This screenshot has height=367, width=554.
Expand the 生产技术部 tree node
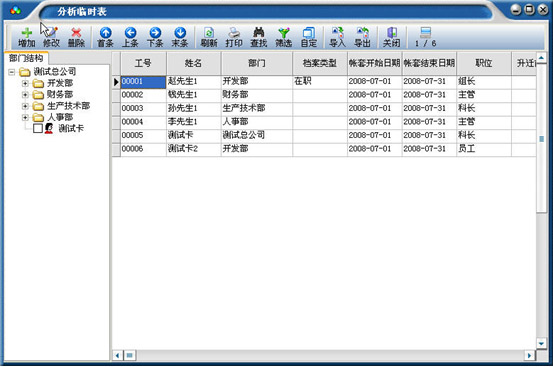point(25,106)
